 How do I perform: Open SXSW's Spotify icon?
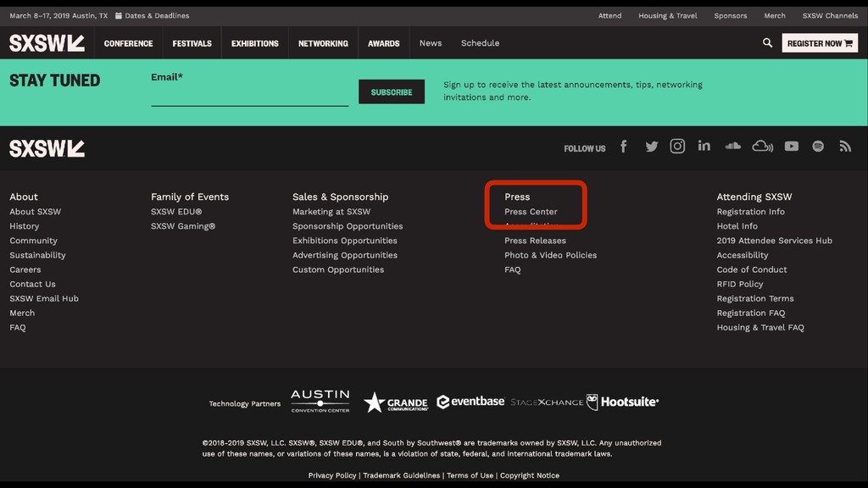click(818, 146)
